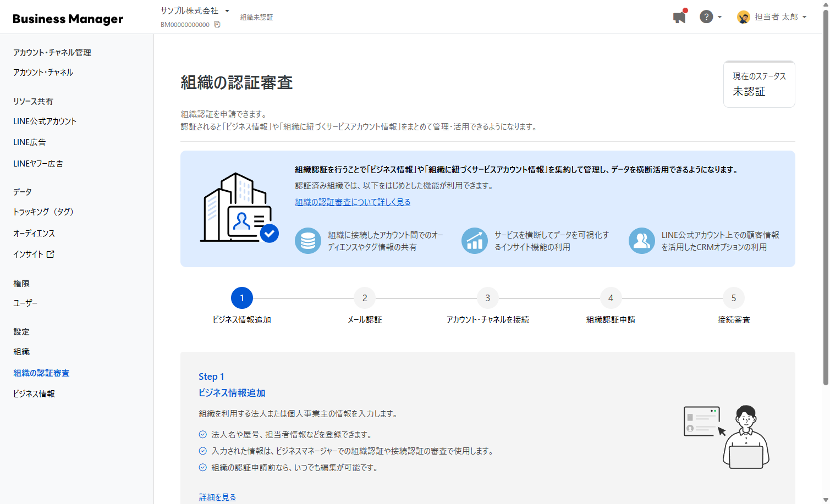The width and height of the screenshot is (830, 504).
Task: Click the データ section label
Action: (23, 192)
